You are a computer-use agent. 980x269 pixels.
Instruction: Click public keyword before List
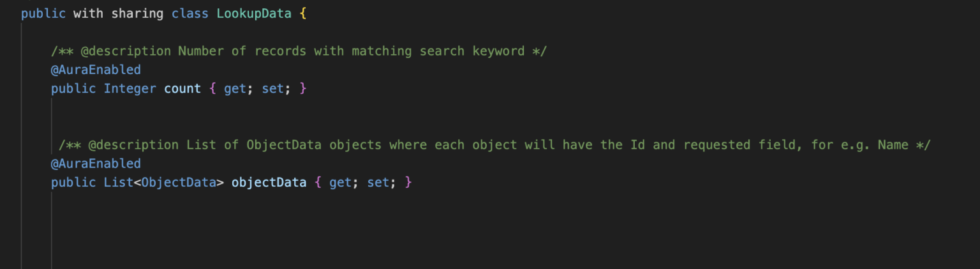click(x=73, y=183)
